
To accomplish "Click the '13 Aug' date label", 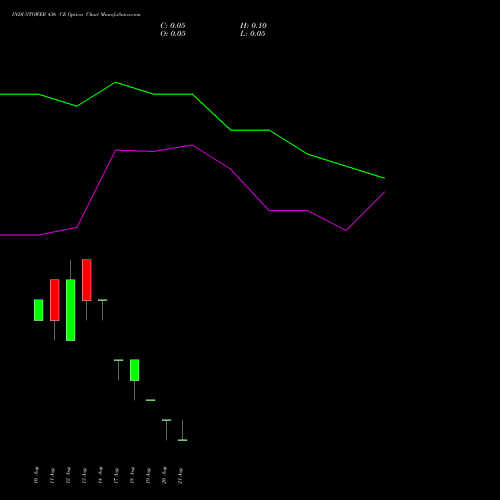I will (x=84, y=475).
